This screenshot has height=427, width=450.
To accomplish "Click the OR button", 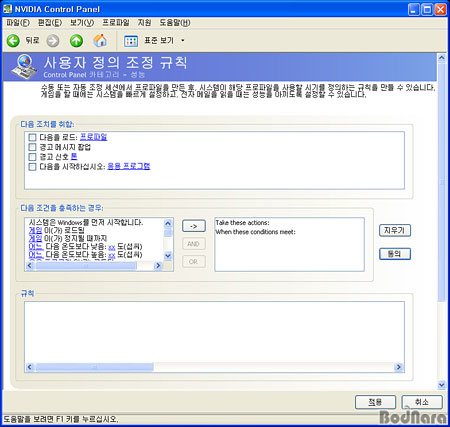I will 194,262.
